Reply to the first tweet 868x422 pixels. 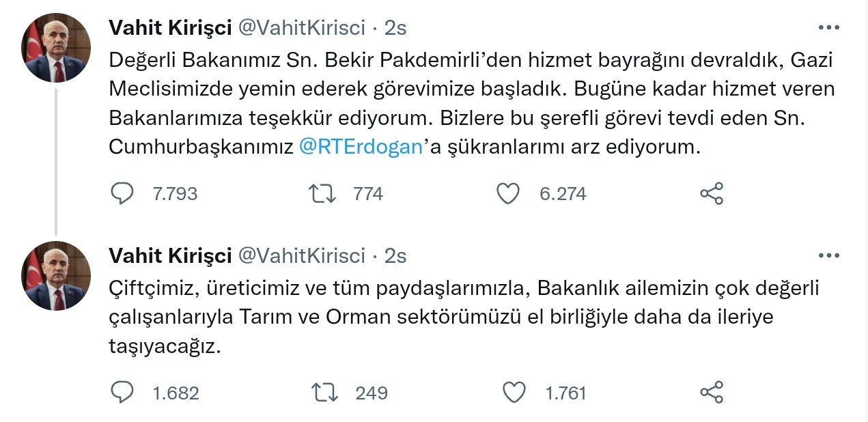pos(121,193)
